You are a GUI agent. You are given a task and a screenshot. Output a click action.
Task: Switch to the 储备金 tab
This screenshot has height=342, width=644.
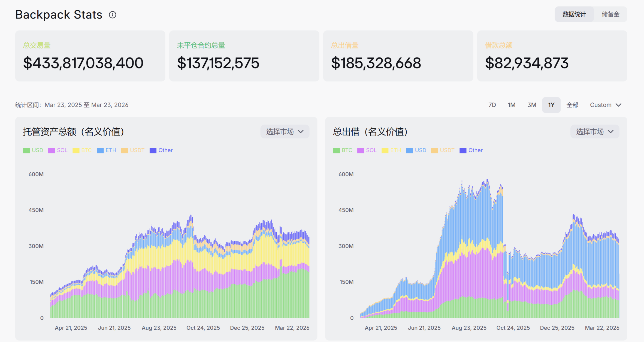pyautogui.click(x=610, y=14)
